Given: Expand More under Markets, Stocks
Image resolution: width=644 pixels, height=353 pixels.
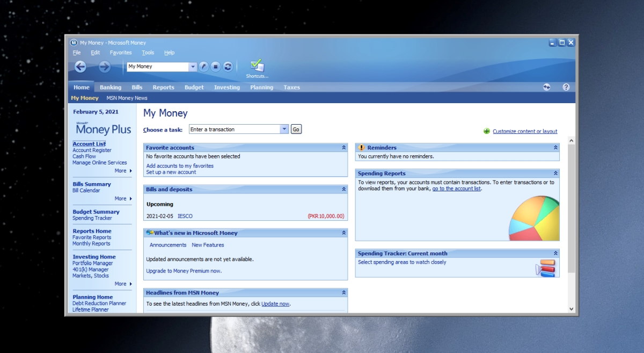Looking at the screenshot, I should tap(123, 284).
